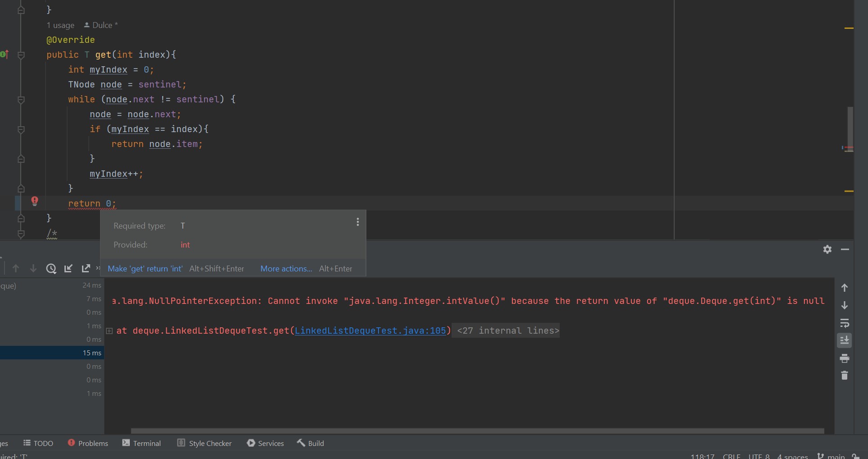Click the console horizontal scrollbar
The image size is (868, 459).
(477, 431)
